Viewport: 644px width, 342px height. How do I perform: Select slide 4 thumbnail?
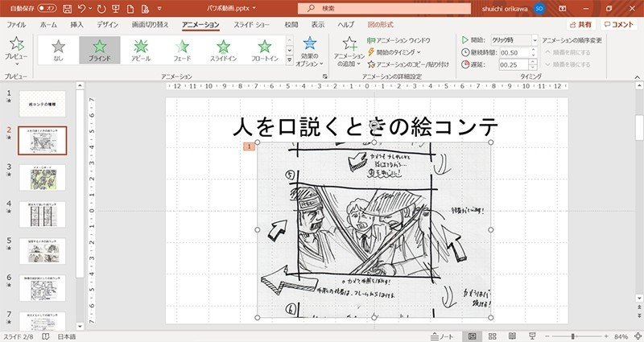(43, 214)
